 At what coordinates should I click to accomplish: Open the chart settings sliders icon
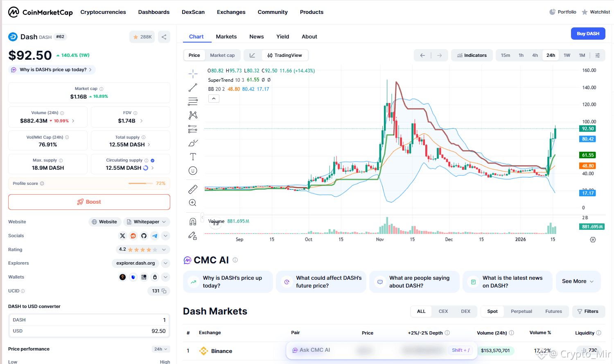point(598,55)
